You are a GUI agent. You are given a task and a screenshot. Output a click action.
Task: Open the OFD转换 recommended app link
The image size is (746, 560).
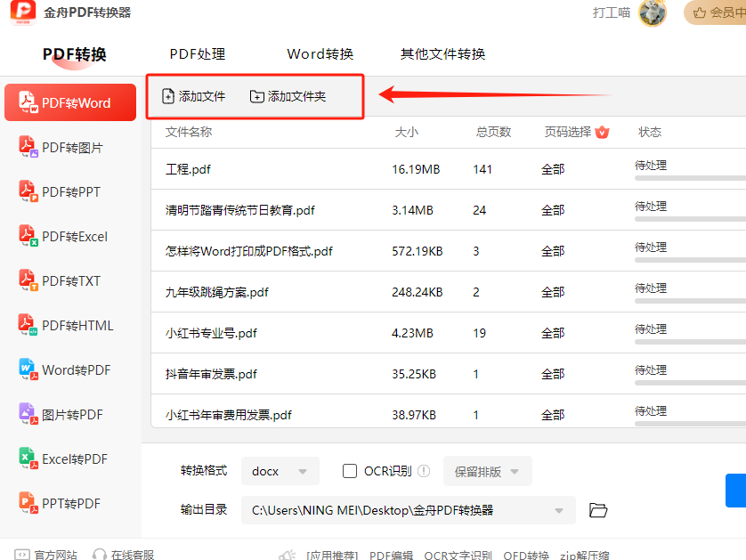pyautogui.click(x=526, y=556)
